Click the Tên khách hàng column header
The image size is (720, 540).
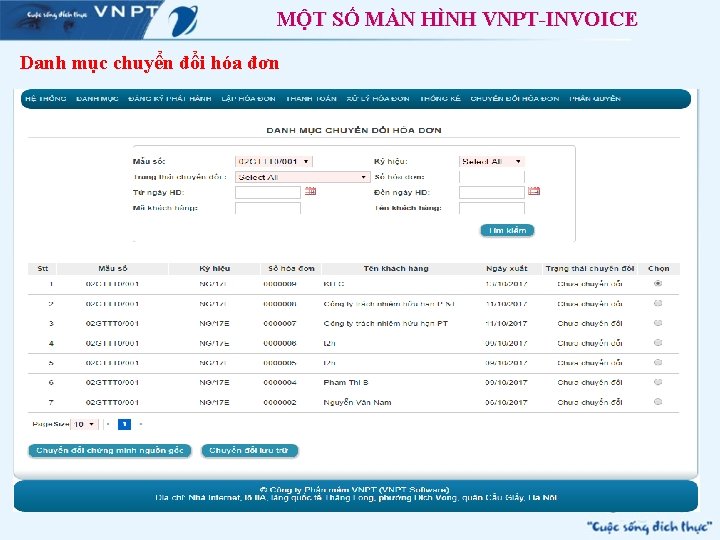click(x=396, y=269)
